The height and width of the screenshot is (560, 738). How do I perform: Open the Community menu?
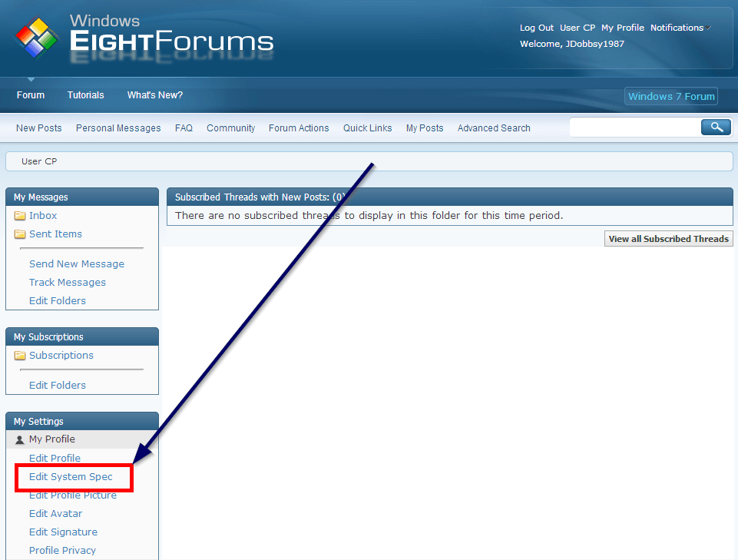tap(230, 128)
